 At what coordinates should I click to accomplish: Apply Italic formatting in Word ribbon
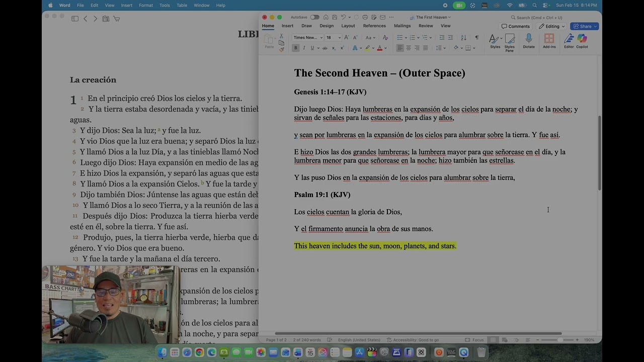(304, 48)
